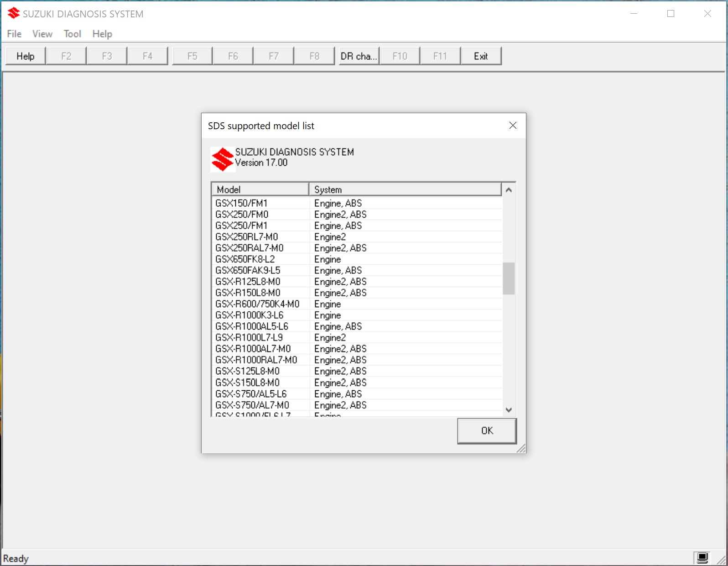Click the Exit toolbar button
This screenshot has height=566, width=728.
[x=481, y=56]
